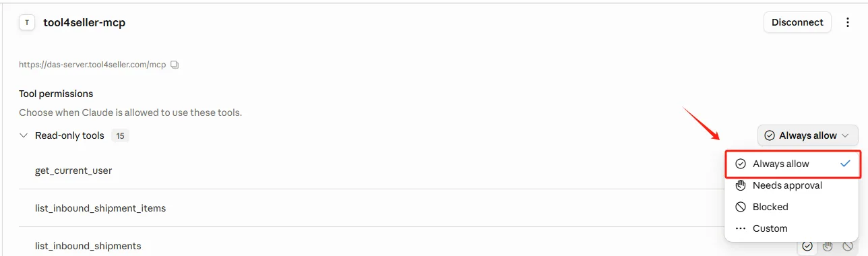Set list_inbound_shipments to blocked

pyautogui.click(x=848, y=246)
